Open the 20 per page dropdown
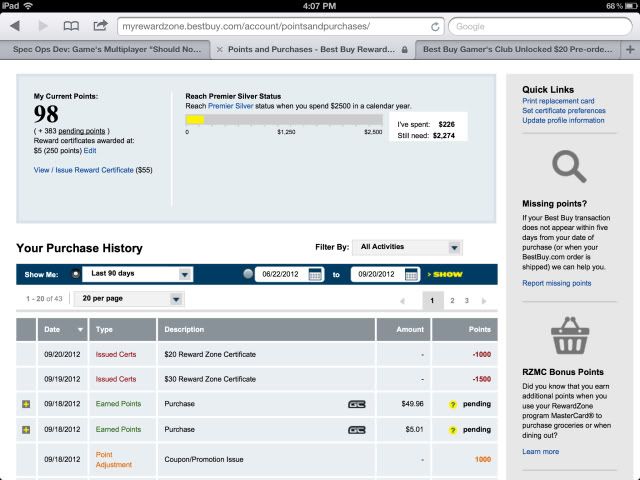The image size is (640, 480). (x=129, y=299)
